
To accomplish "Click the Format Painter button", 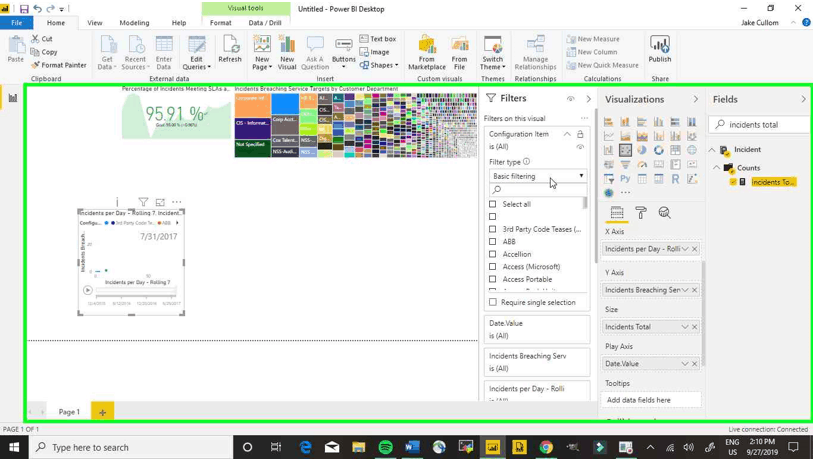I will (x=59, y=65).
